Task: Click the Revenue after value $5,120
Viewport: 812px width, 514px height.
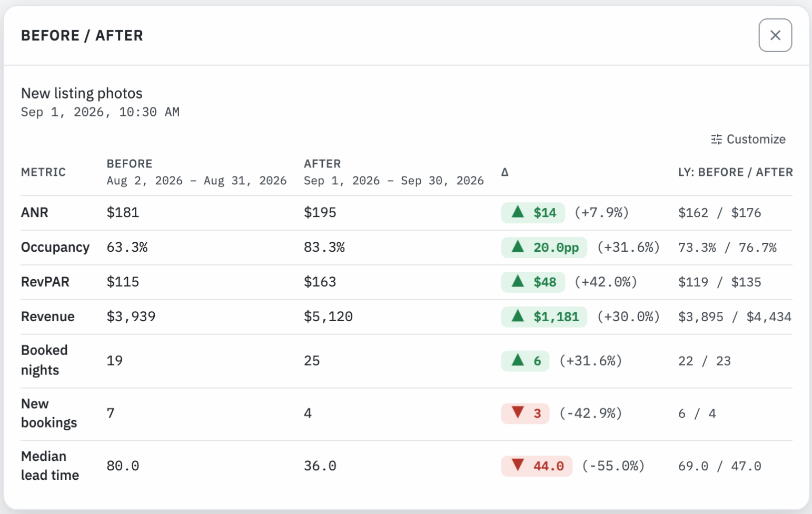Action: click(x=328, y=317)
